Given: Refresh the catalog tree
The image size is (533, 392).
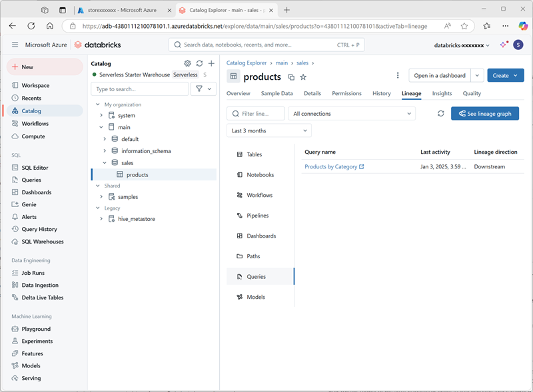Looking at the screenshot, I should [x=199, y=63].
